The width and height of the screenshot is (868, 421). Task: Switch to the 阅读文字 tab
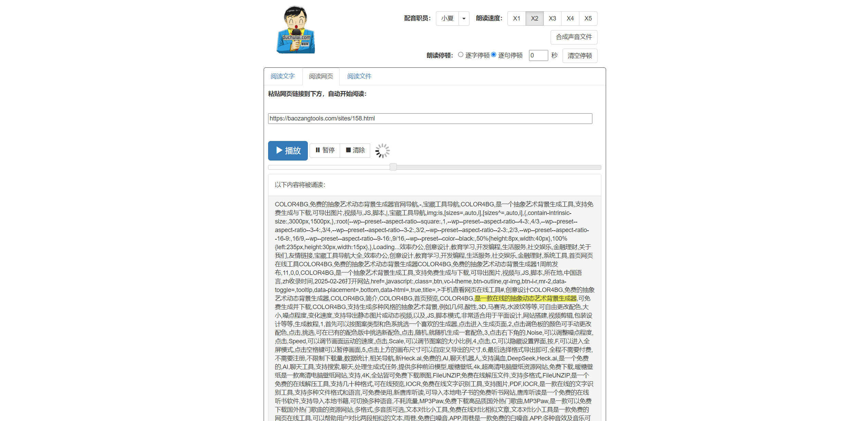click(x=282, y=76)
